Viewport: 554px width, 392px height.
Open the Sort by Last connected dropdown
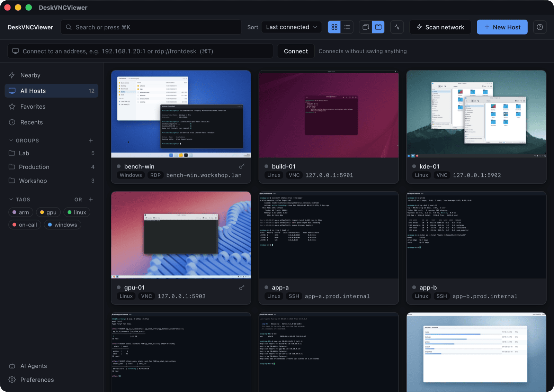pos(291,27)
